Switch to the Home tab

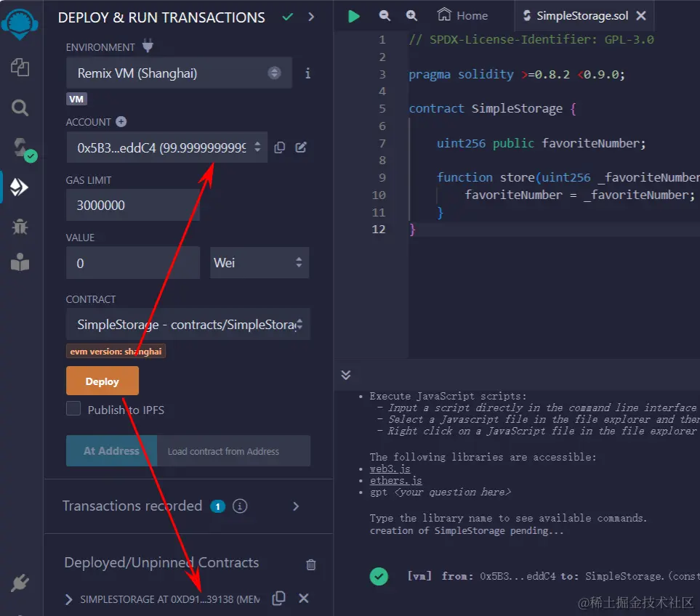(x=463, y=15)
